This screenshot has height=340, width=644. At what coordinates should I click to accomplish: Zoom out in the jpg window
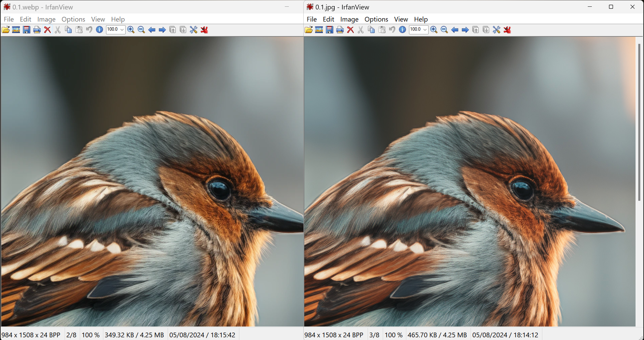[x=444, y=30]
